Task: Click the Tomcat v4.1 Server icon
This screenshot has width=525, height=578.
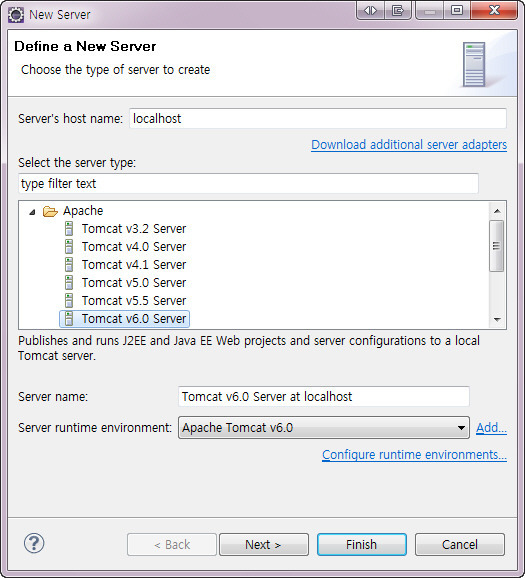Action: [69, 265]
